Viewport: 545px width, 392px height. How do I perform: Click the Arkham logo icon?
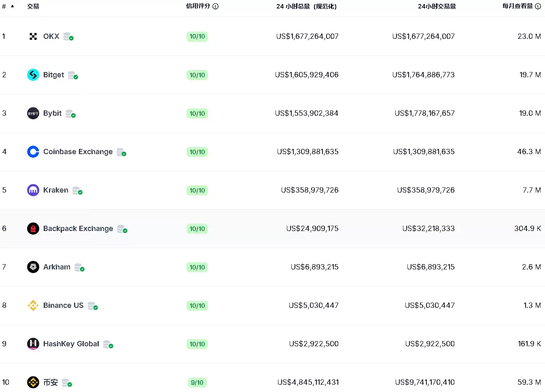click(33, 267)
